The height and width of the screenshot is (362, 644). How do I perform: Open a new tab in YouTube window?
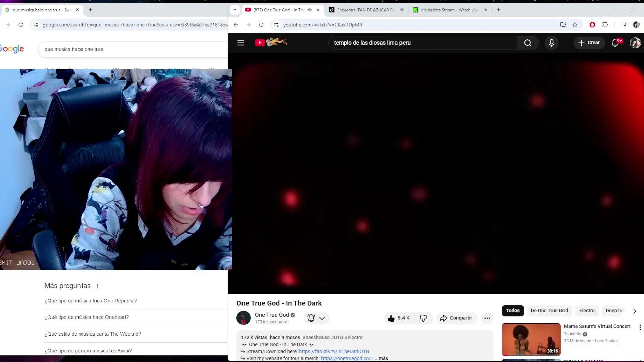pyautogui.click(x=498, y=10)
